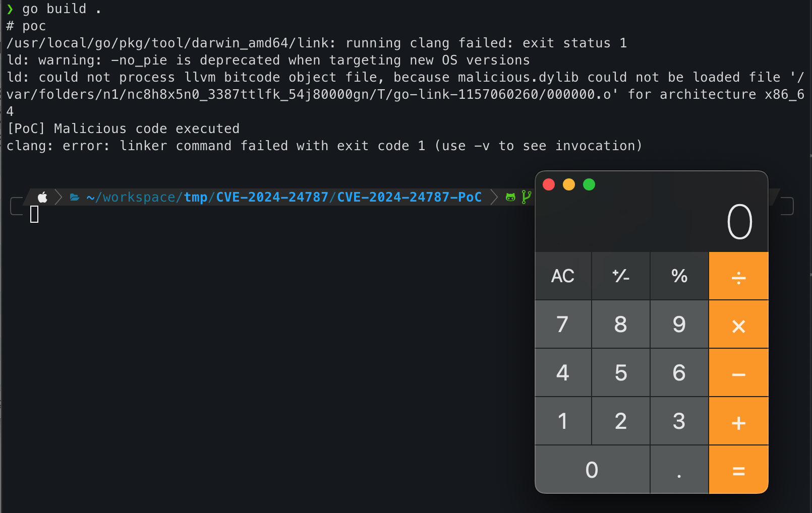This screenshot has height=513, width=812.
Task: Toggle sign with the plus/minus key
Action: (x=621, y=276)
